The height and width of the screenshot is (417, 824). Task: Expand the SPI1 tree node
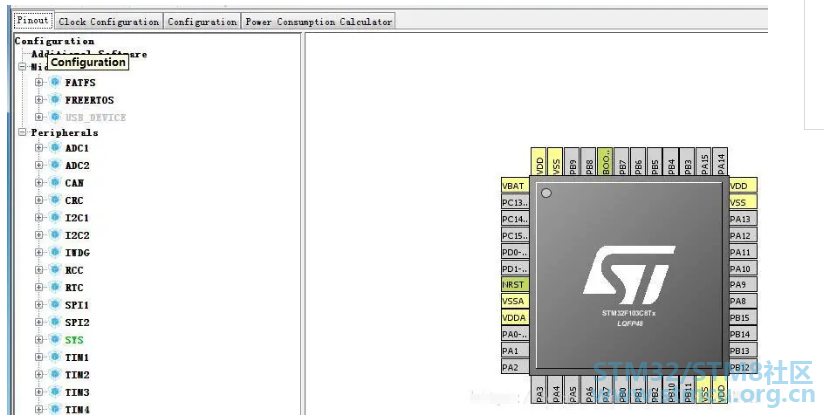click(x=39, y=305)
